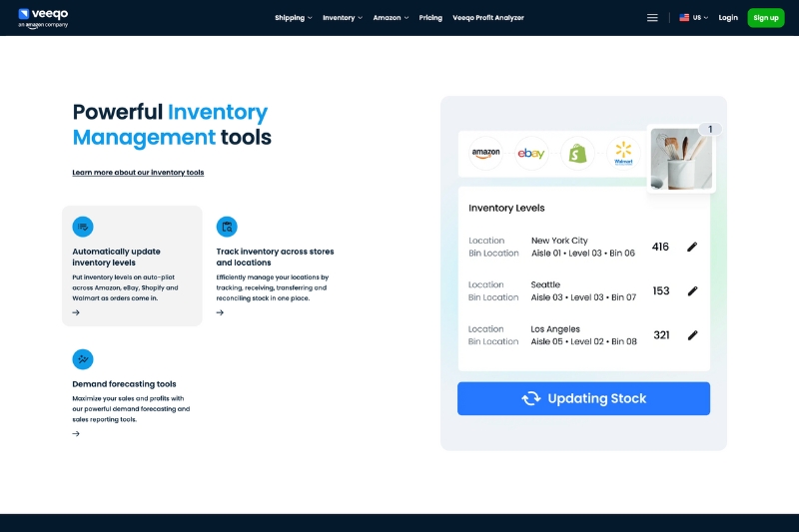Click the Updating Stock button
This screenshot has width=799, height=532.
583,398
